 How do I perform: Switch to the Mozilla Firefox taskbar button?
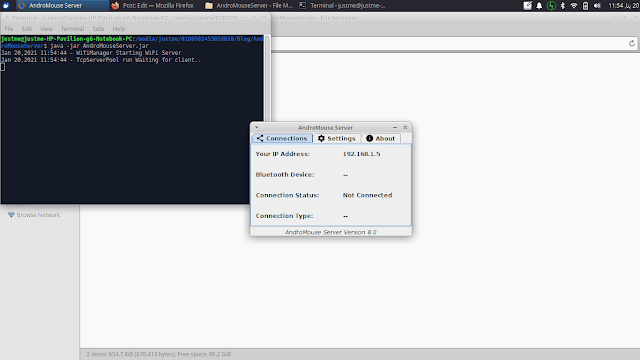click(x=153, y=5)
